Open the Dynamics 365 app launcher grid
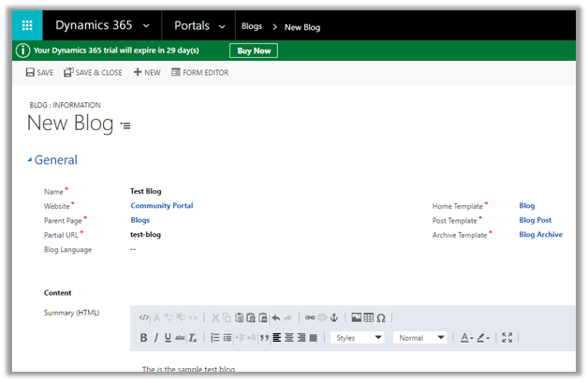588x382 pixels. click(x=27, y=26)
